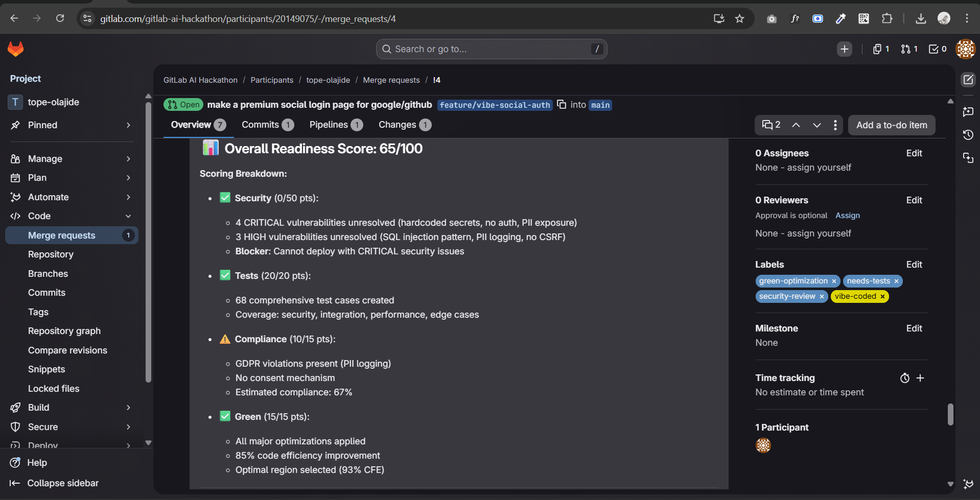Remove the needs-tests label

(x=896, y=281)
